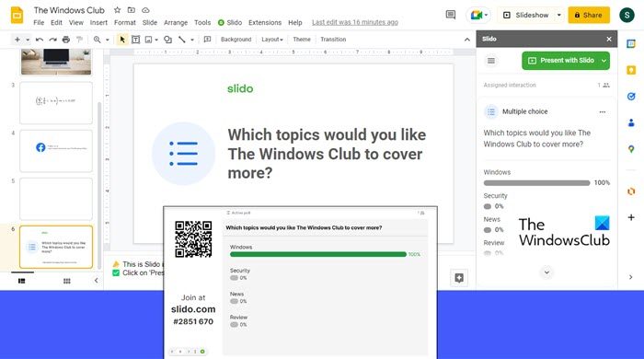Open Last edit was 16 minutes ago link

coord(355,23)
